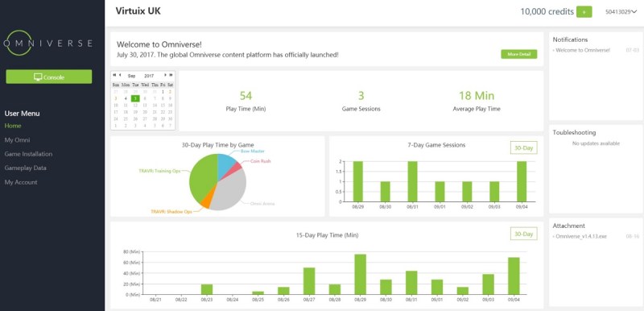Click the 10,000 credits text
Image resolution: width=644 pixels, height=311 pixels.
point(547,11)
